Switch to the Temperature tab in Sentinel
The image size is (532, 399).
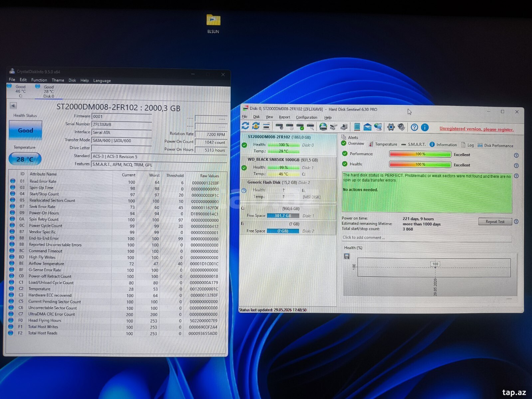383,144
